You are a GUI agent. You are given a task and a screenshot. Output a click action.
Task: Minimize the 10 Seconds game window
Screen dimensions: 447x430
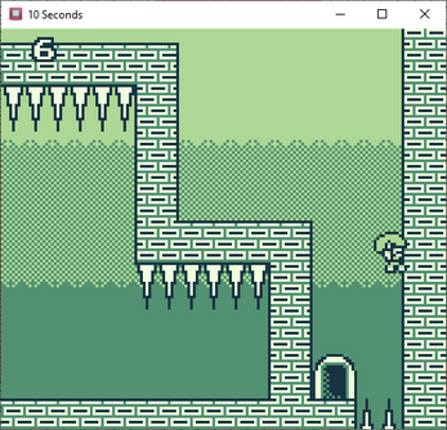coord(340,14)
